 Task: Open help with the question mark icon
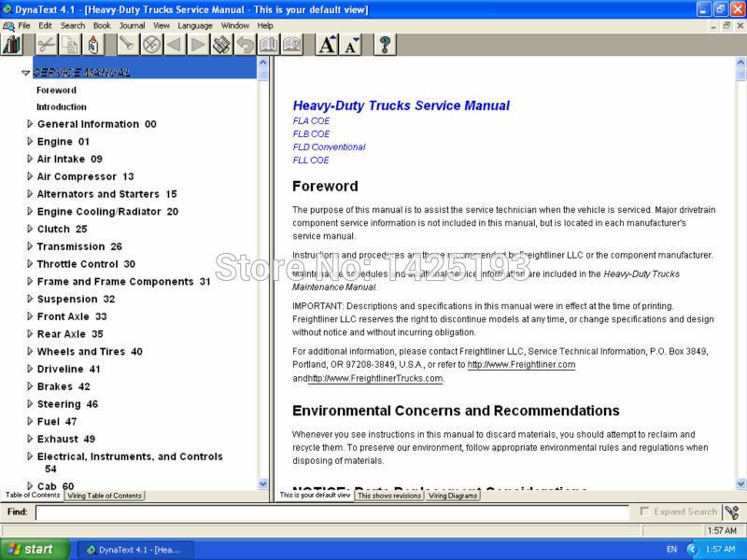[x=385, y=45]
